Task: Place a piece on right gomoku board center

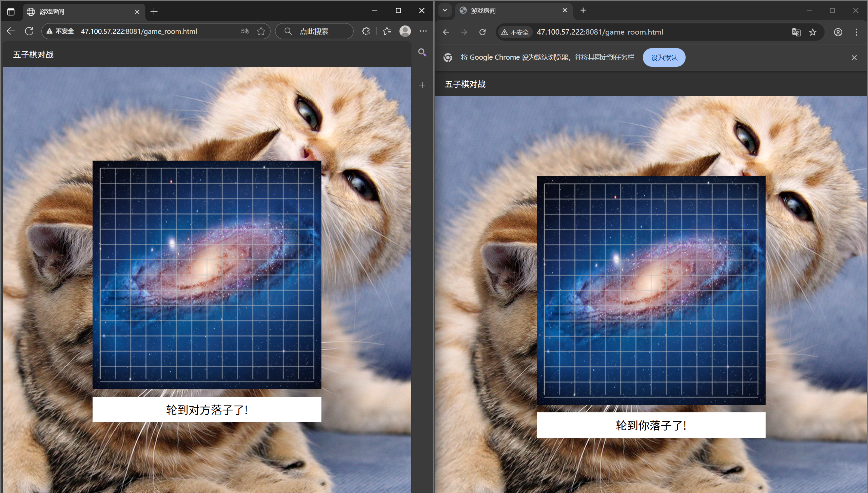Action: click(651, 290)
